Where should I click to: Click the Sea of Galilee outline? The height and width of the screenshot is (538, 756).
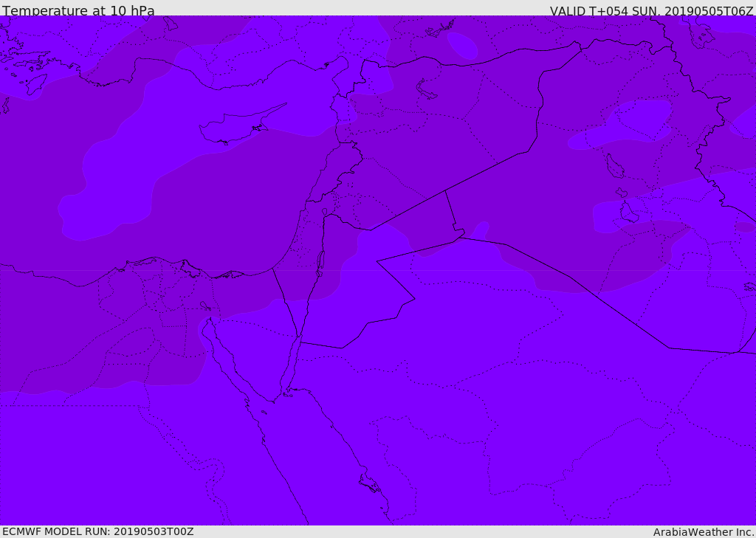coord(324,212)
